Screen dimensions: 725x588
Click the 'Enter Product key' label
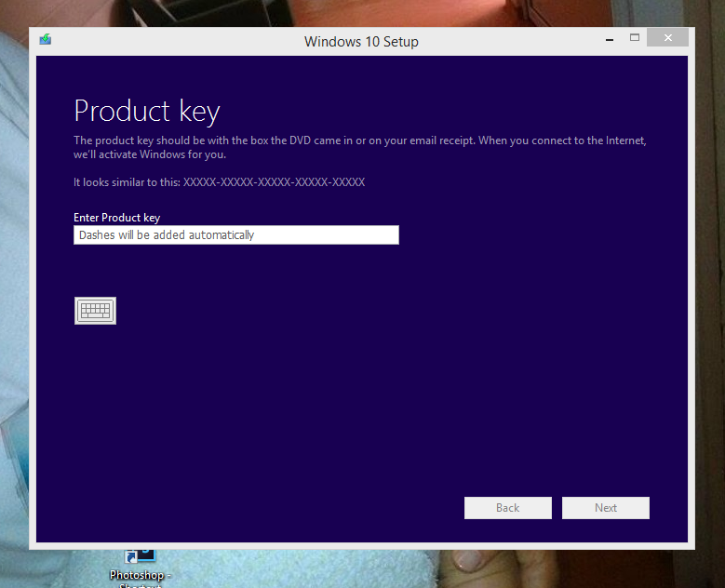(x=117, y=218)
